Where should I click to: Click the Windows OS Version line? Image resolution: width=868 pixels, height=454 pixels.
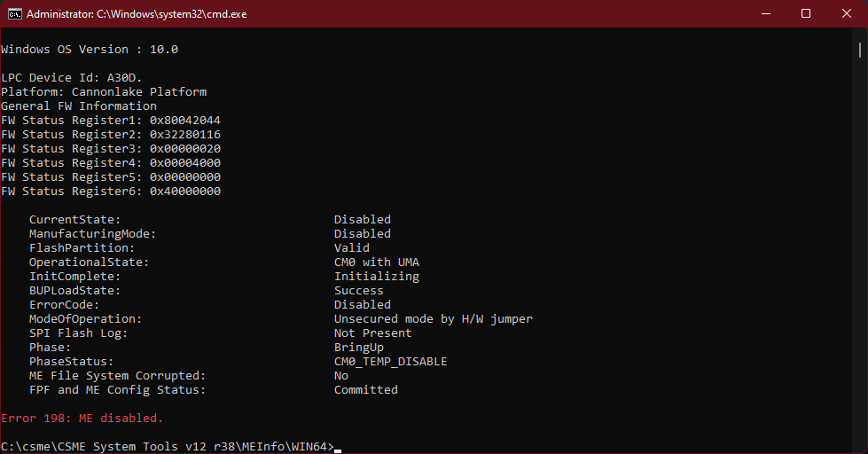pyautogui.click(x=90, y=50)
